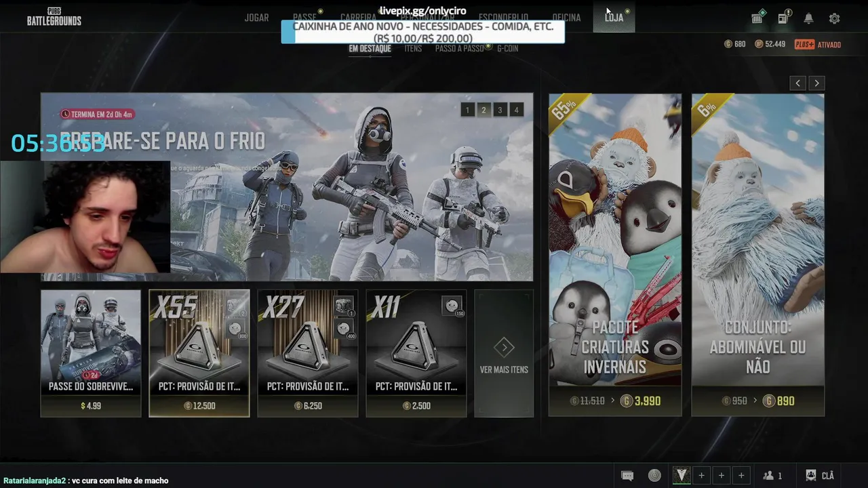
Task: Switch to G-COIN sub-tab
Action: pos(508,49)
